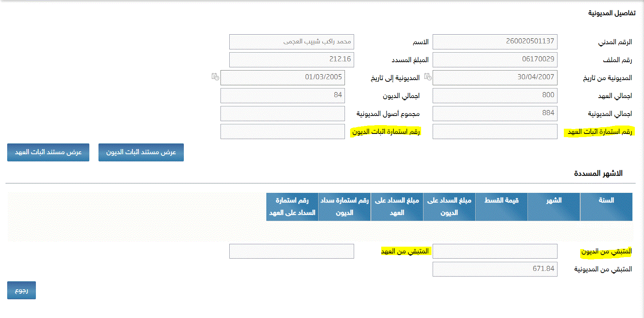The image size is (644, 318).
Task: Click رقم استمارة السداد على العهد header
Action: pyautogui.click(x=292, y=207)
